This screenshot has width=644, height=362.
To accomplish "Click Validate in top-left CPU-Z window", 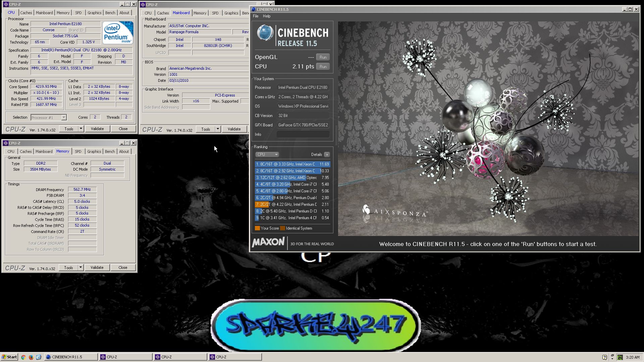I will click(97, 129).
